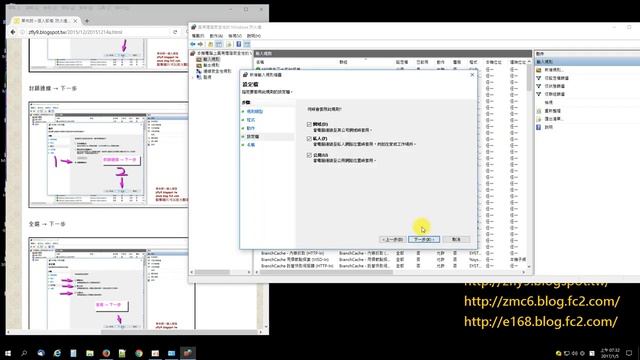Toggle the Public (公用) profile checkbox
This screenshot has width=640, height=360.
coord(309,155)
